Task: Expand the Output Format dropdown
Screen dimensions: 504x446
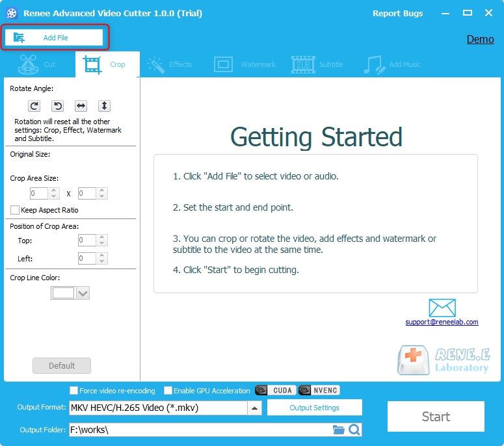Action: 255,408
